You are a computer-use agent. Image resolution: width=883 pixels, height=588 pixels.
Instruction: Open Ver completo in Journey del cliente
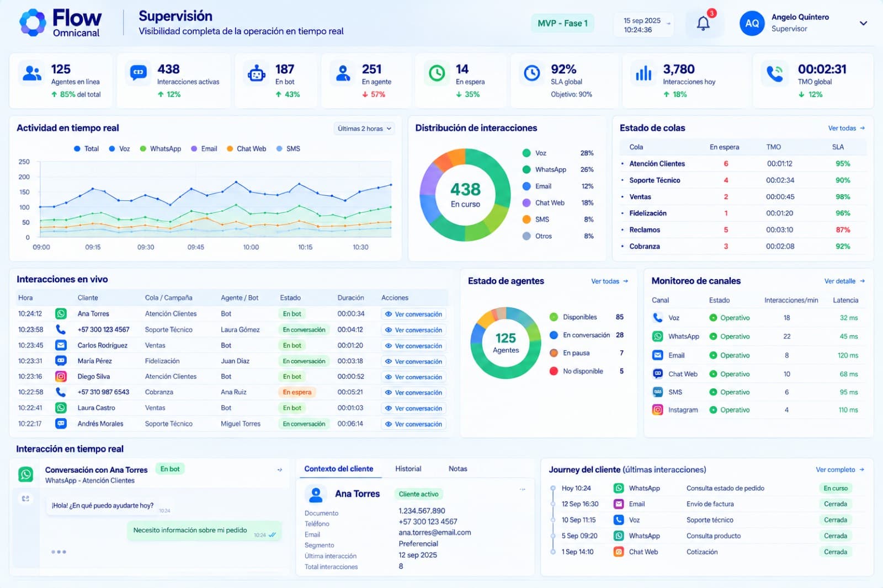tap(840, 469)
